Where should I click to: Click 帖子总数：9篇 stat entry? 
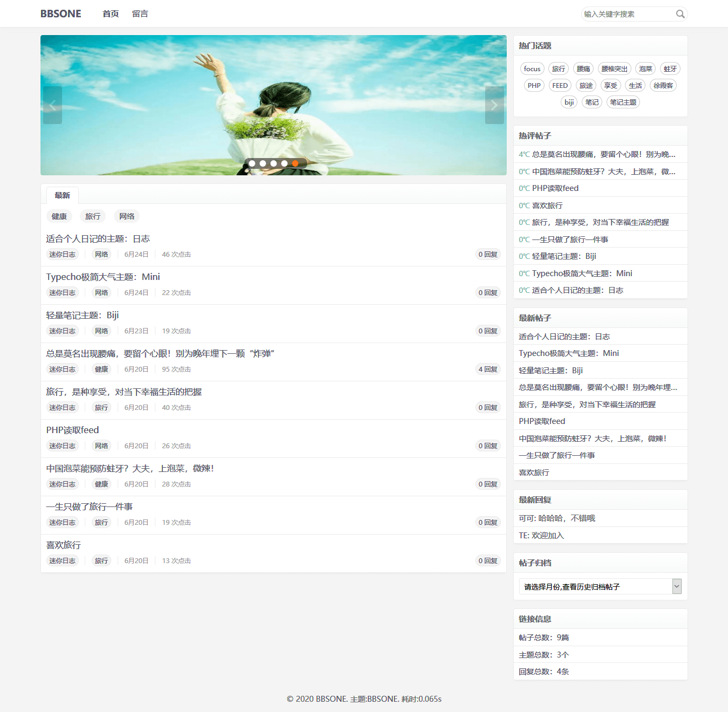[x=544, y=638]
